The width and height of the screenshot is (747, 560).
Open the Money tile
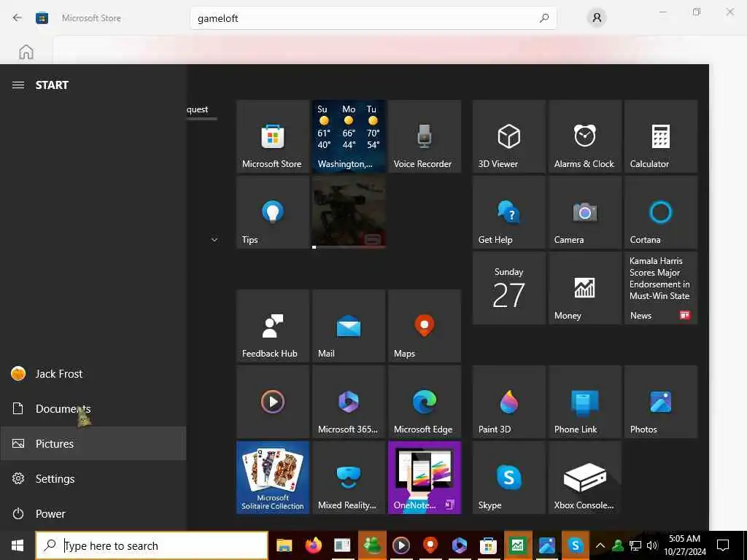(585, 288)
